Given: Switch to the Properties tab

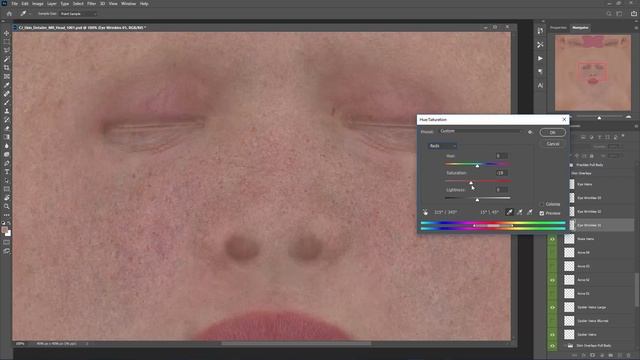Looking at the screenshot, I should pos(558,28).
